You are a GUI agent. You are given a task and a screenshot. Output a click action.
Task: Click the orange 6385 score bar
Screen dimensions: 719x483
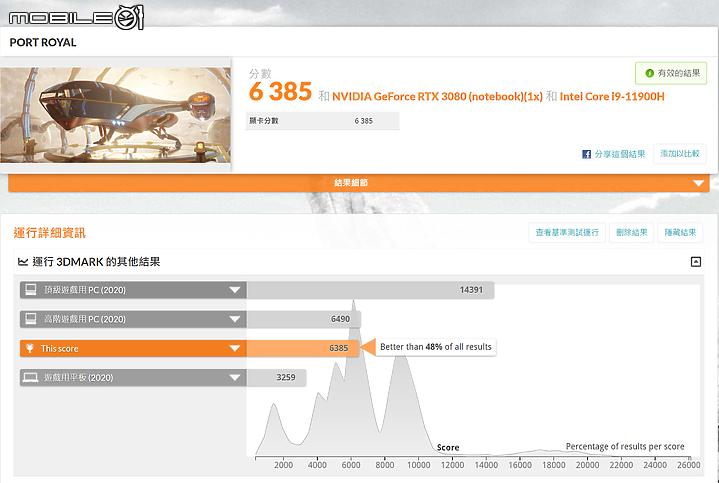click(303, 349)
